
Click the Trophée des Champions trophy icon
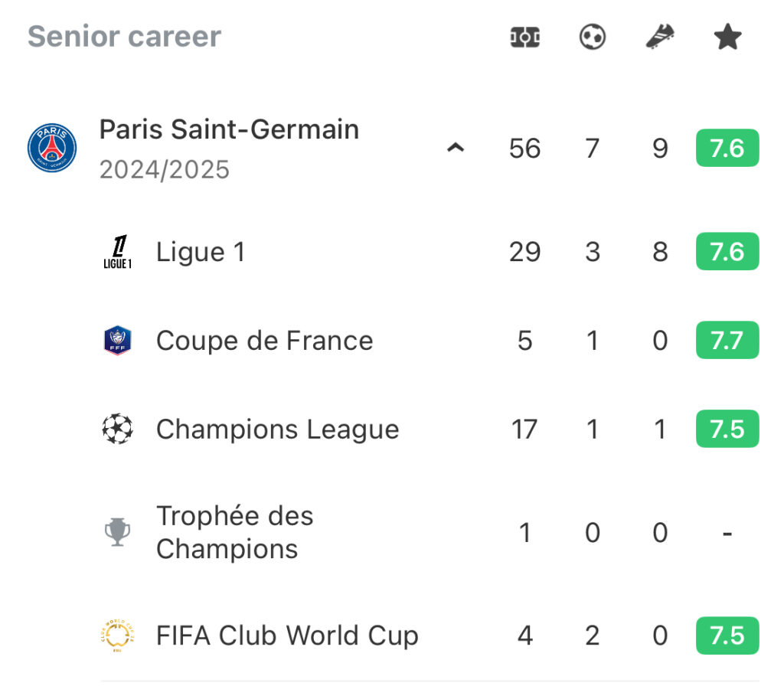tap(117, 532)
